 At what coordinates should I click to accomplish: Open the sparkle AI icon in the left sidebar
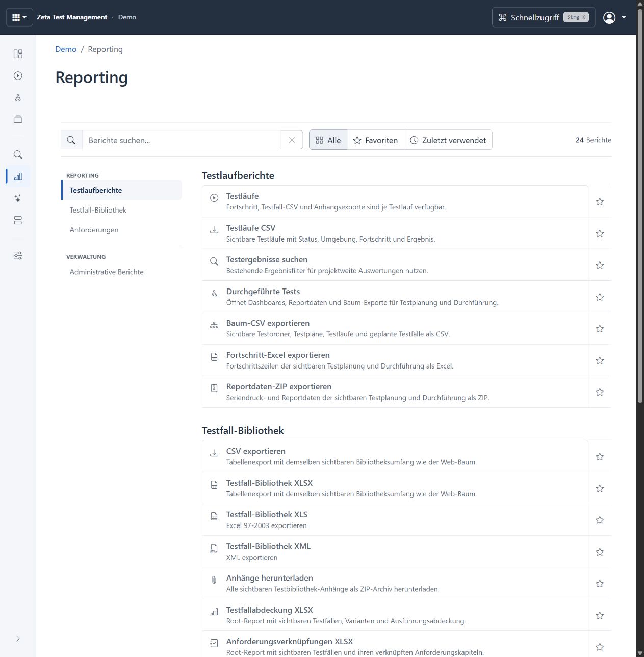click(18, 198)
